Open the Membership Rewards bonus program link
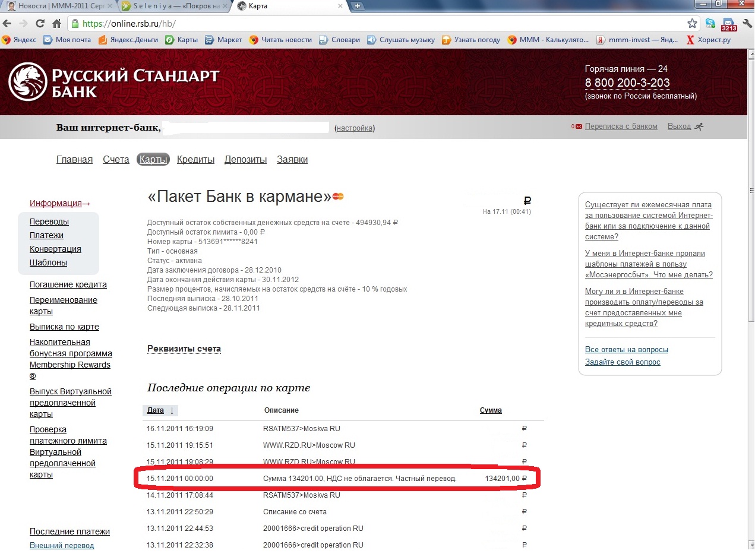The image size is (755, 560). tap(70, 359)
